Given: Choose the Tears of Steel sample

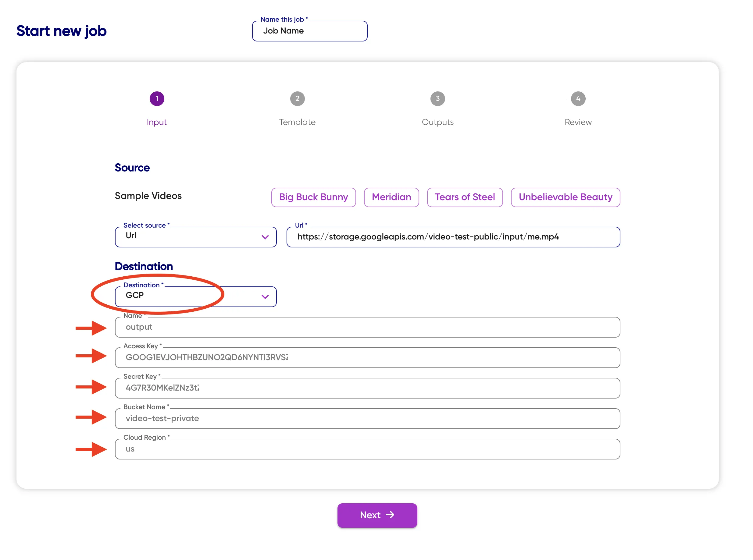Looking at the screenshot, I should coord(464,197).
